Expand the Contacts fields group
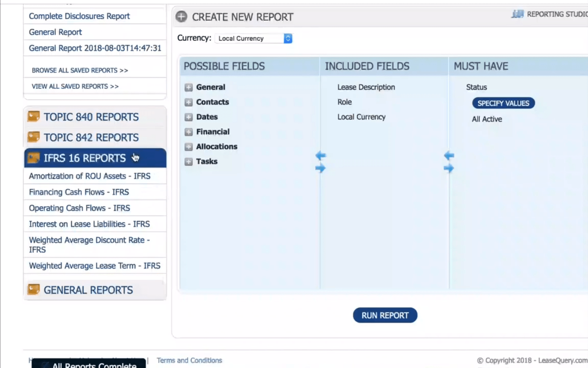This screenshot has width=588, height=368. coord(189,102)
